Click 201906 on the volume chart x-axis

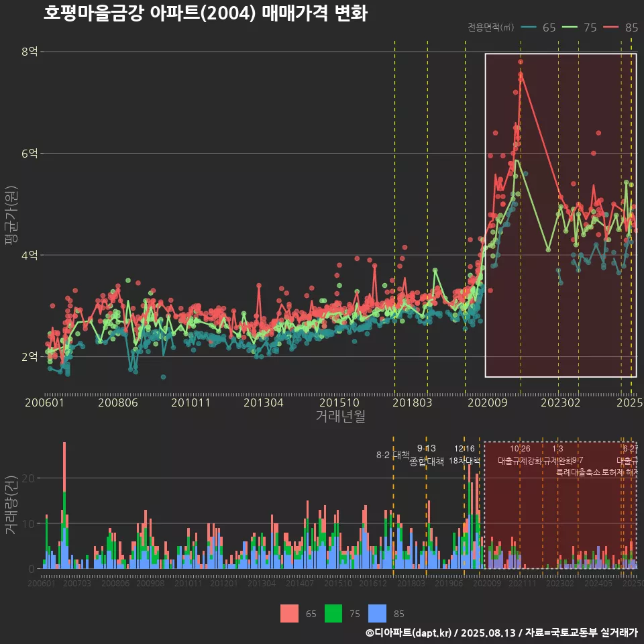pos(449,583)
